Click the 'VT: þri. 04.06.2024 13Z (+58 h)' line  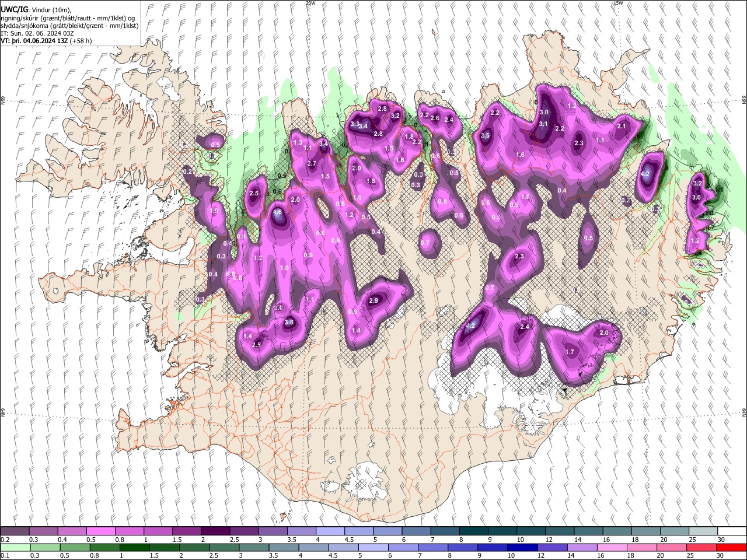[x=47, y=41]
